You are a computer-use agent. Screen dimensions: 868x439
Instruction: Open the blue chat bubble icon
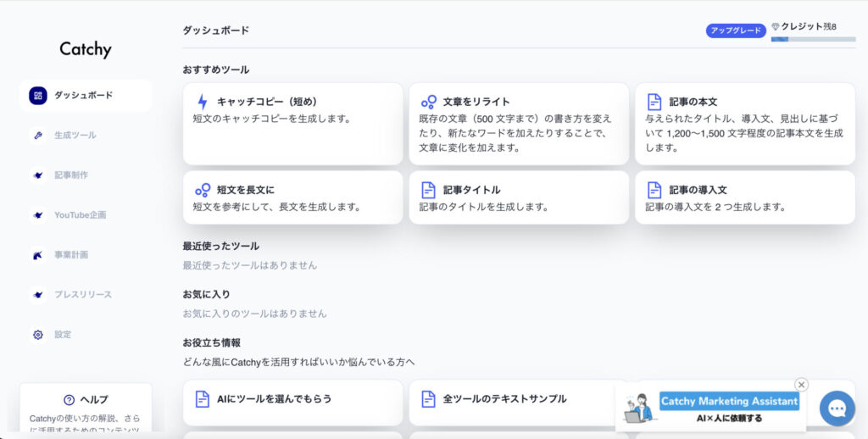837,409
